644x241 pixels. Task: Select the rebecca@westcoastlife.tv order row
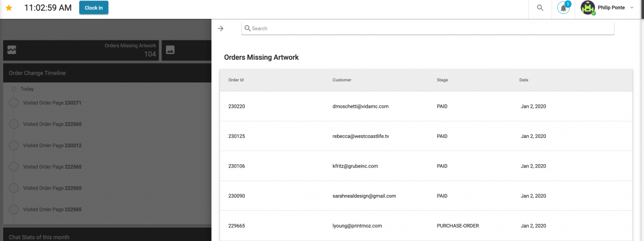(426, 136)
